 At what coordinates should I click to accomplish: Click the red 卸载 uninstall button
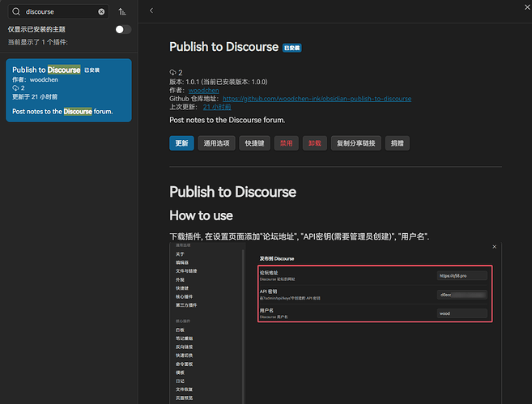(x=314, y=143)
